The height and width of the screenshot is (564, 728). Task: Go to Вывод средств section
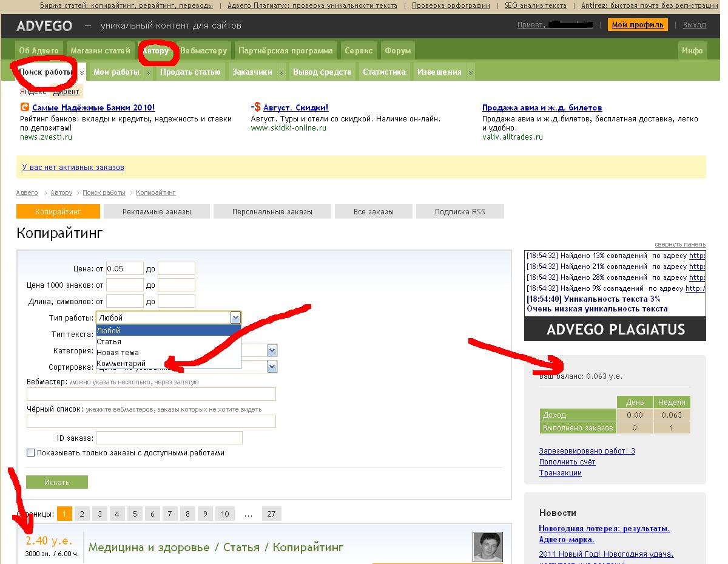point(322,72)
